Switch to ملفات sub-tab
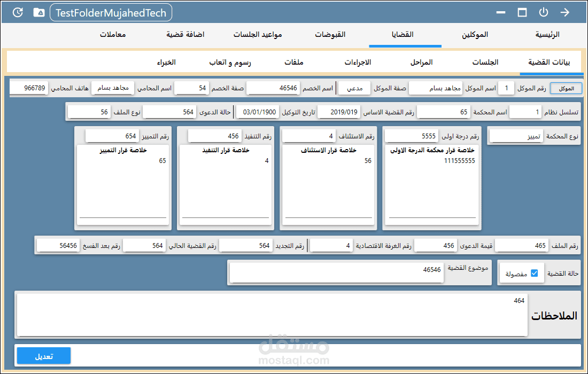588x374 pixels. point(294,62)
